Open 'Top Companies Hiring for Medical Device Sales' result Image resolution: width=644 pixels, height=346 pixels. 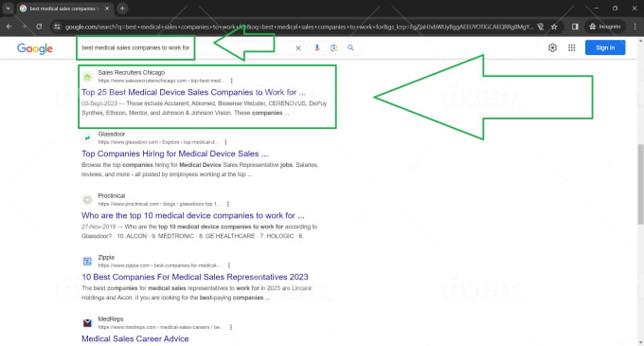[174, 154]
